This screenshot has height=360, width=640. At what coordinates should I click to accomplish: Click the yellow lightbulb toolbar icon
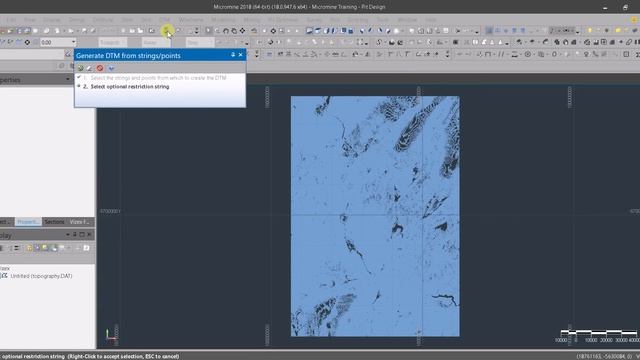pyautogui.click(x=589, y=31)
